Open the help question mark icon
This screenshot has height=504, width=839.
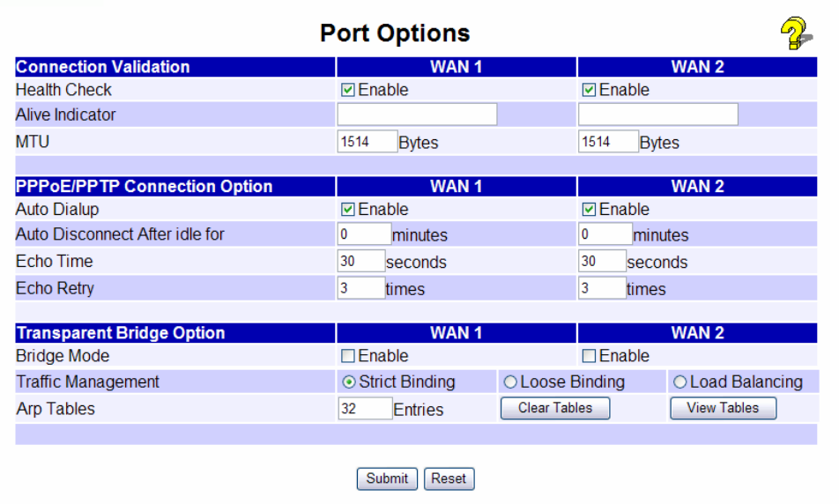pos(795,33)
